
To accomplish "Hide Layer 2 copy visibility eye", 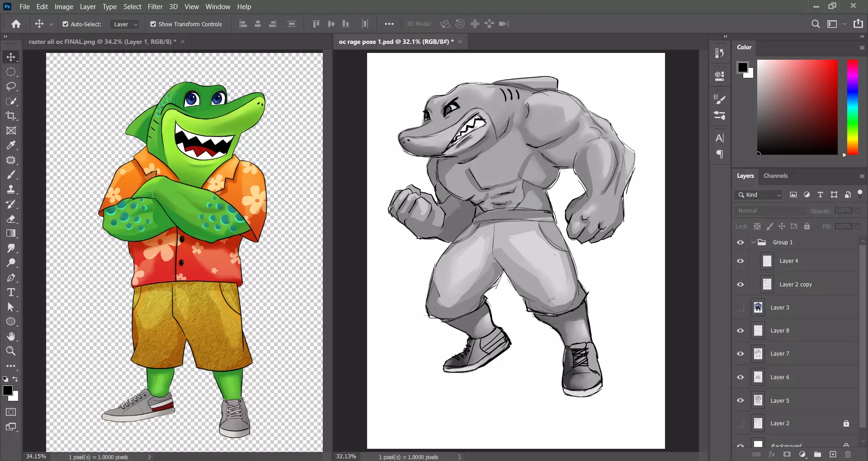I will tap(741, 285).
